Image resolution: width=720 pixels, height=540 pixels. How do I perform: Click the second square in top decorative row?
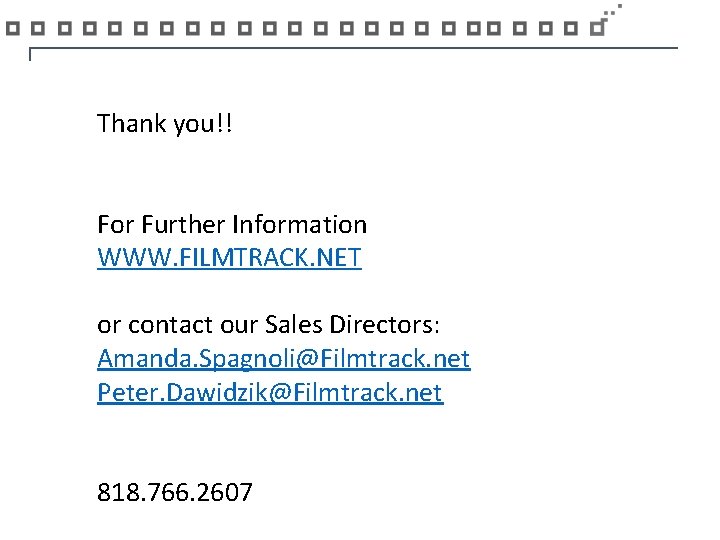tap(38, 28)
